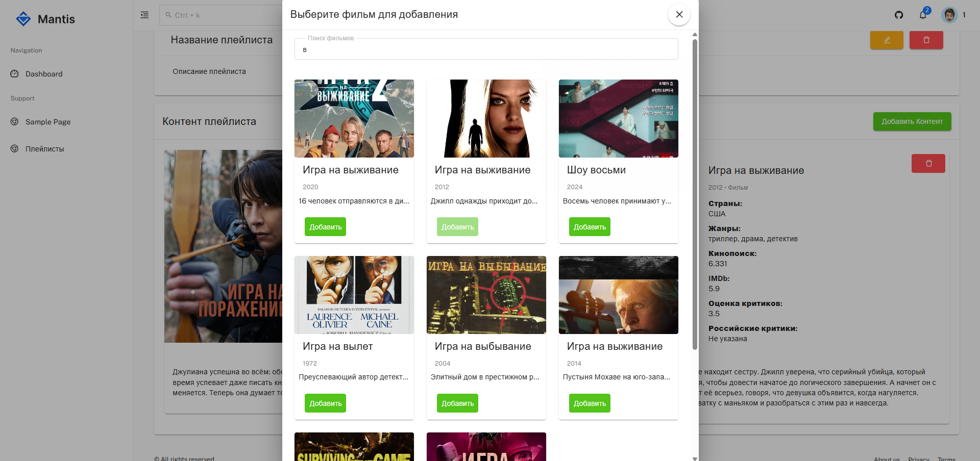Image resolution: width=980 pixels, height=461 pixels.
Task: Click the Описание плейлиста text
Action: point(209,71)
